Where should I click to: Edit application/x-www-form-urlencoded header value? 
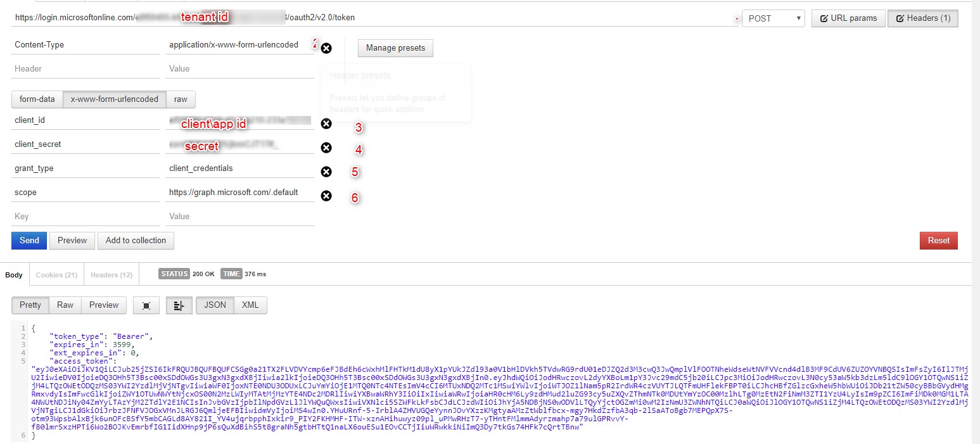click(240, 45)
